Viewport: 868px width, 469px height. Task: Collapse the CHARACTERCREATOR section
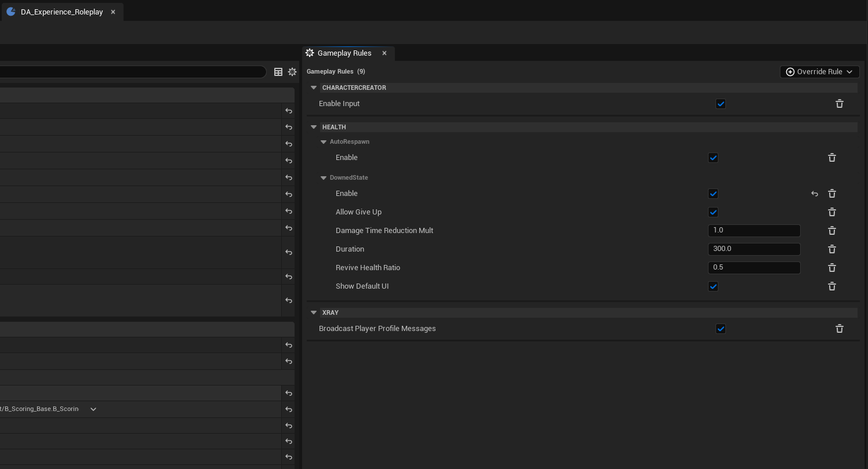coord(314,88)
